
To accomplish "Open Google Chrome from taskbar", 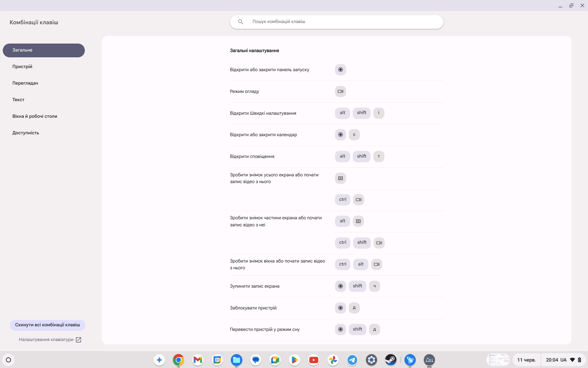I will [178, 359].
